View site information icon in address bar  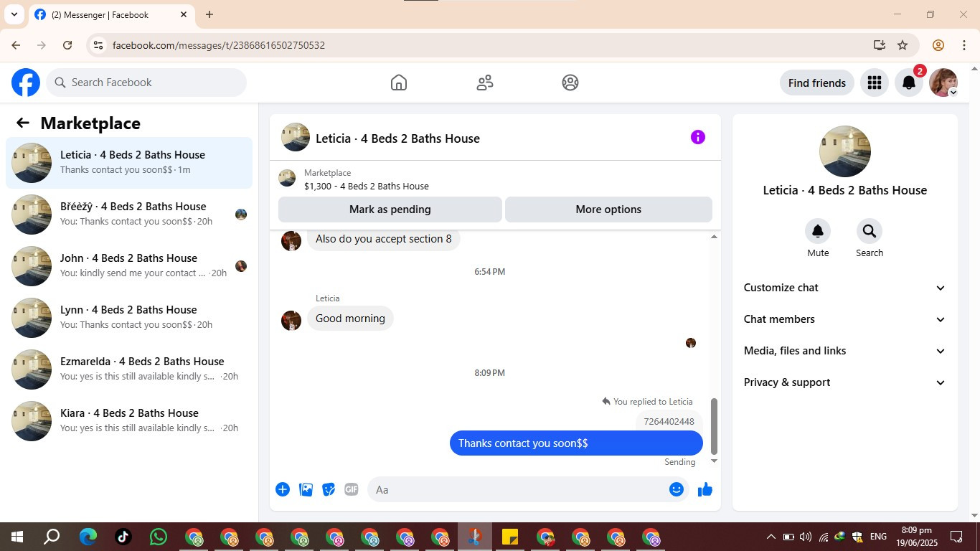click(98, 45)
